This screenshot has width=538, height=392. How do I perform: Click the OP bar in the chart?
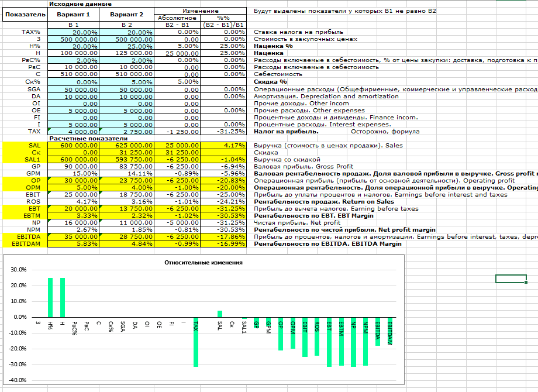[x=281, y=334]
